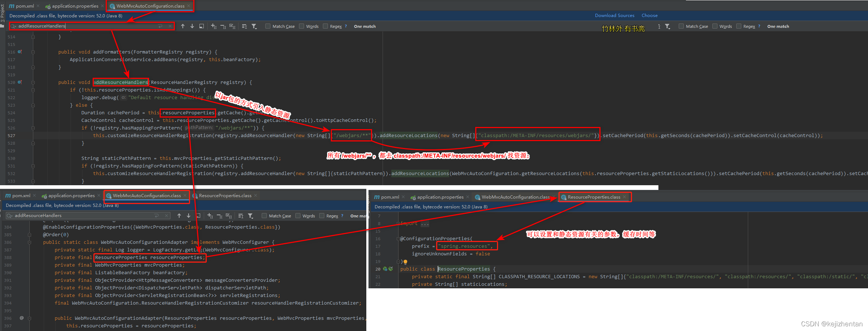Click previous occurrence arrow in bottom-left window's search bar

179,216
